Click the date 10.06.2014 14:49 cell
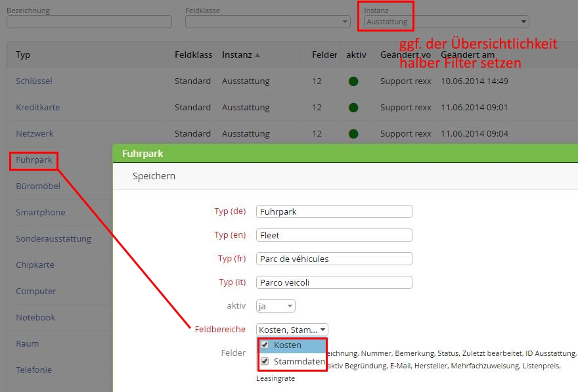The height and width of the screenshot is (392, 578). click(474, 81)
